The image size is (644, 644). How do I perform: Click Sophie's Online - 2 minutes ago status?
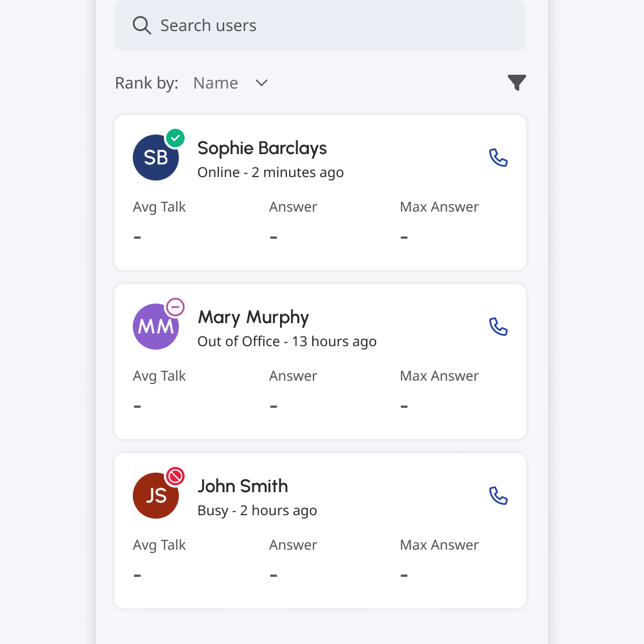[270, 172]
